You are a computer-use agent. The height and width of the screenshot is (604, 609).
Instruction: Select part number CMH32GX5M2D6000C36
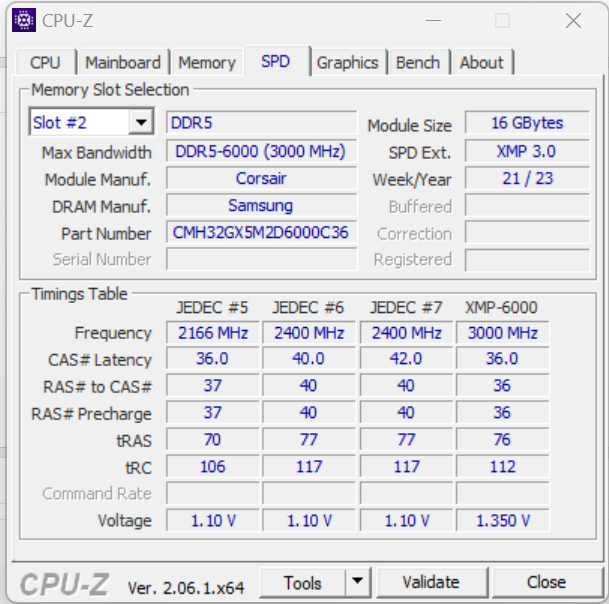click(261, 233)
